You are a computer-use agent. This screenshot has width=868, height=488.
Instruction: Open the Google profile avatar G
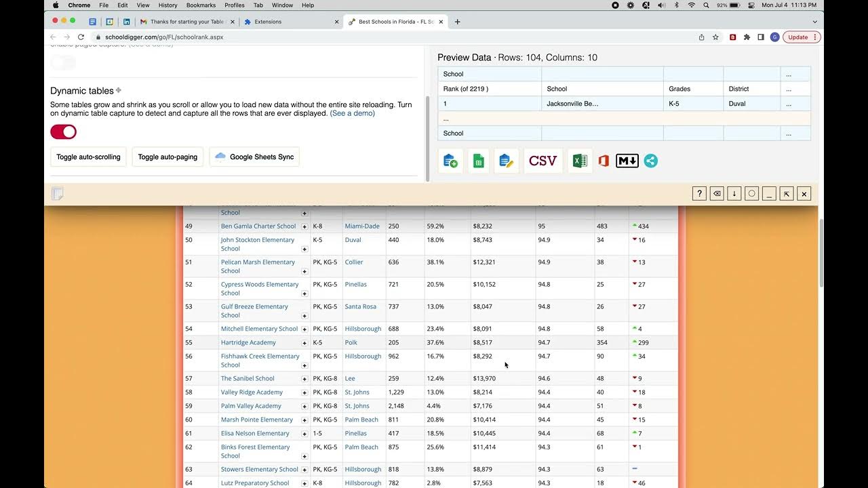[x=774, y=37]
